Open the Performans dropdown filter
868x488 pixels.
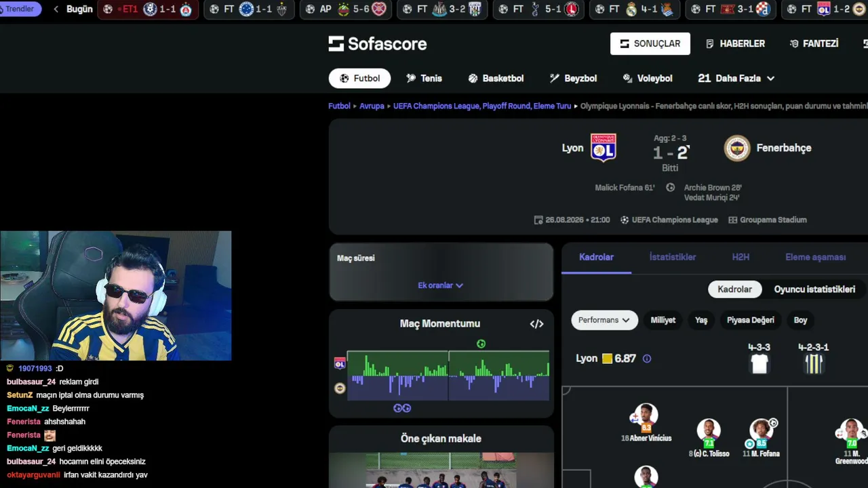tap(604, 320)
